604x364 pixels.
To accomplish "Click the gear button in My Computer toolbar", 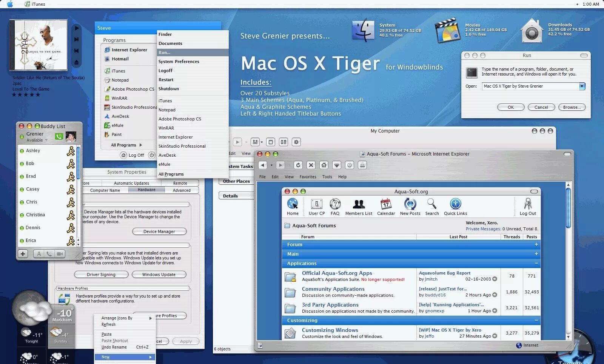I will click(296, 142).
